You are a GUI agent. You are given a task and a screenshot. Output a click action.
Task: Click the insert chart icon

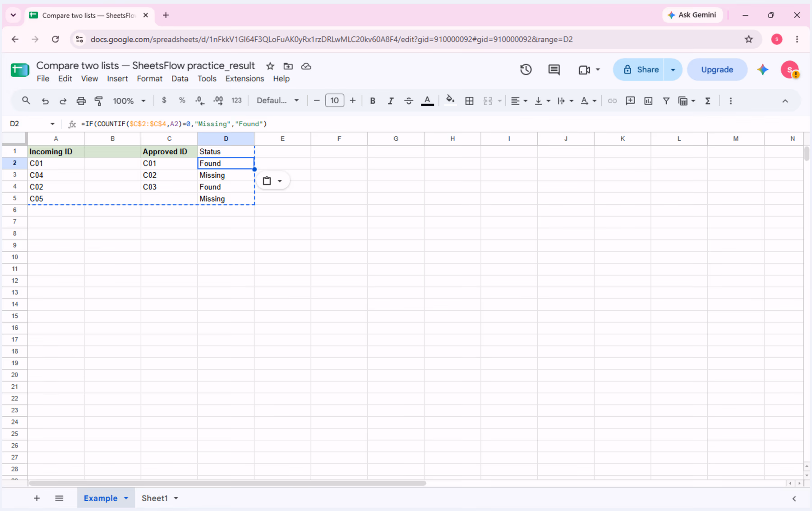(648, 101)
